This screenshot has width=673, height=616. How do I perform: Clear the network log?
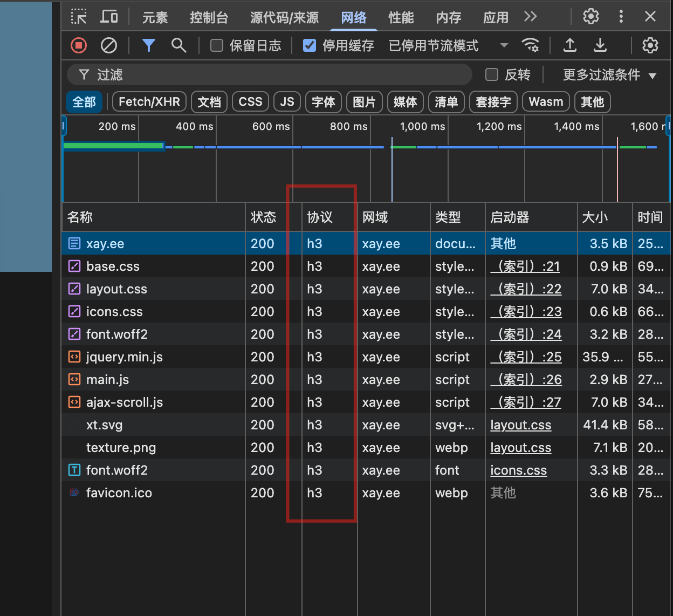[x=109, y=45]
